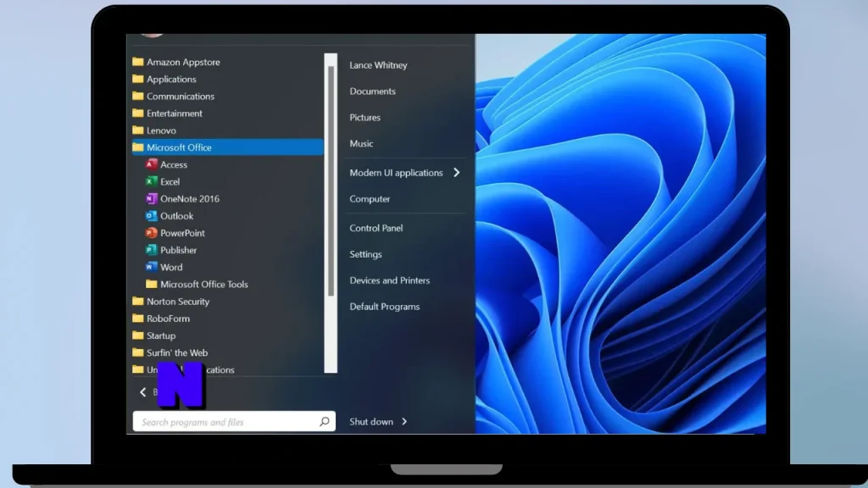Select the 'Communications' folder name
Viewport: 868px width, 488px height.
tap(181, 97)
